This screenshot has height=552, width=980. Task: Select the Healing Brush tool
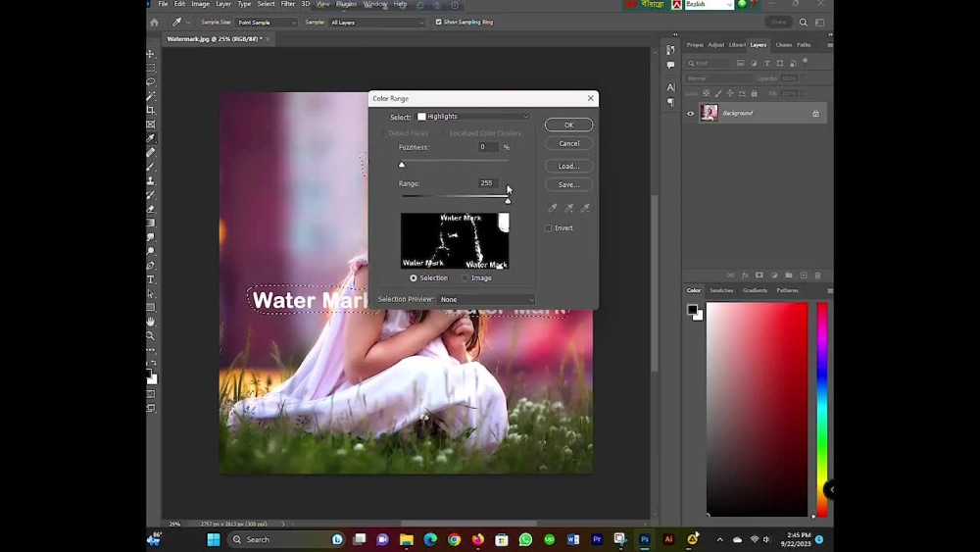[x=151, y=153]
